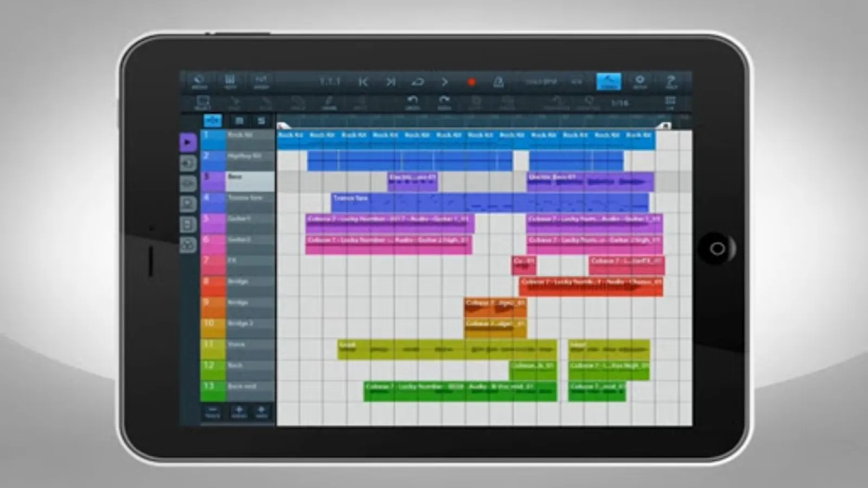Select track 12 Back
This screenshot has height=488, width=868.
point(250,370)
